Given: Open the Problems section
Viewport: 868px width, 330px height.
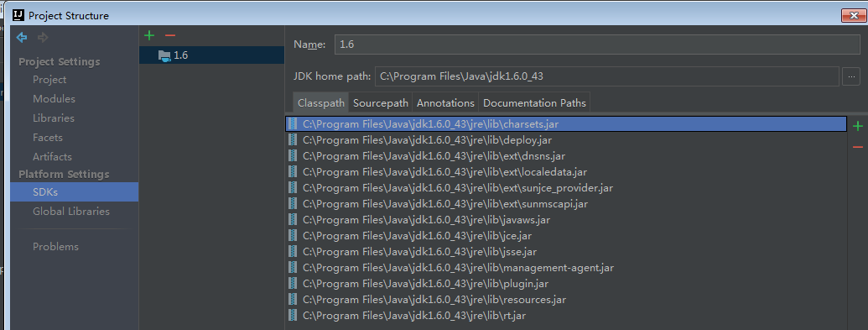Looking at the screenshot, I should [x=74, y=247].
